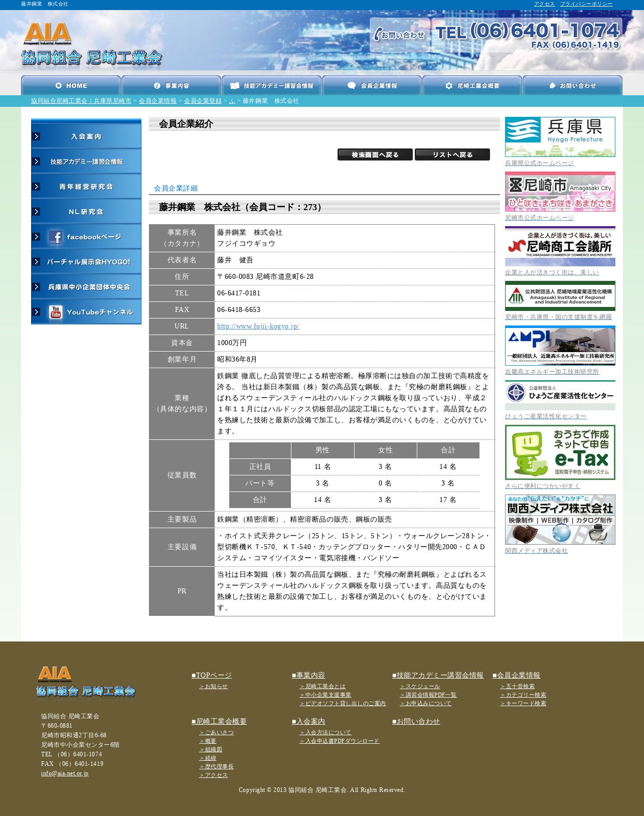Click the 尼崎商工会議所 banner
Image resolution: width=644 pixels, height=816 pixels.
(x=560, y=246)
